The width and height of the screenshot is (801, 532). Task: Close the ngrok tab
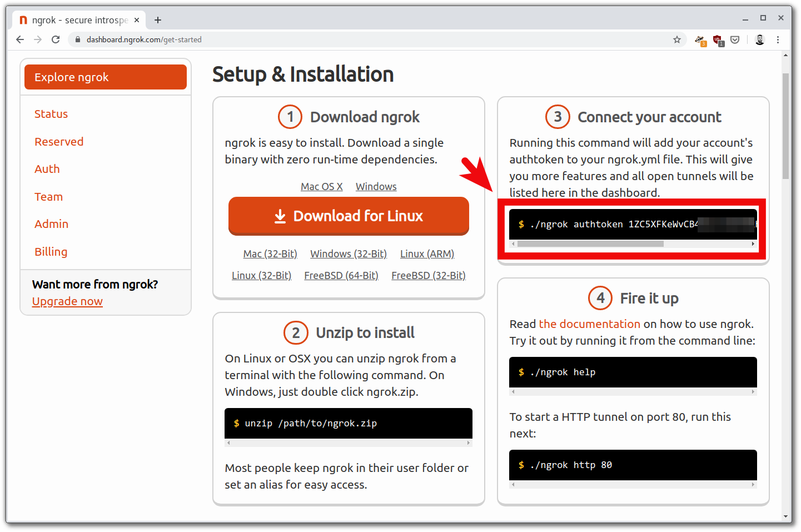coord(137,19)
